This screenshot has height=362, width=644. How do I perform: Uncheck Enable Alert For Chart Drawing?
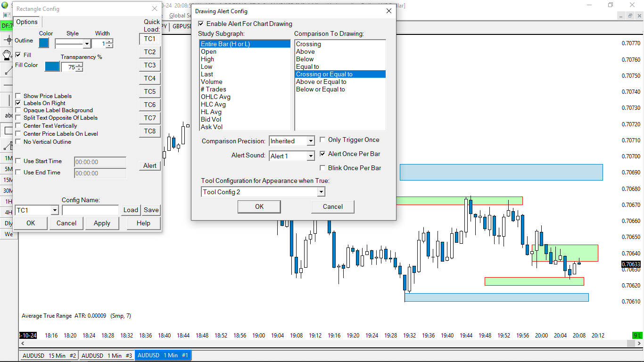tap(201, 24)
